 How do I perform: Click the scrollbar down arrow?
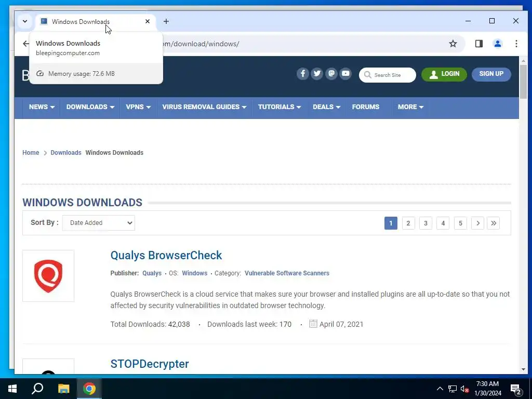tap(523, 369)
